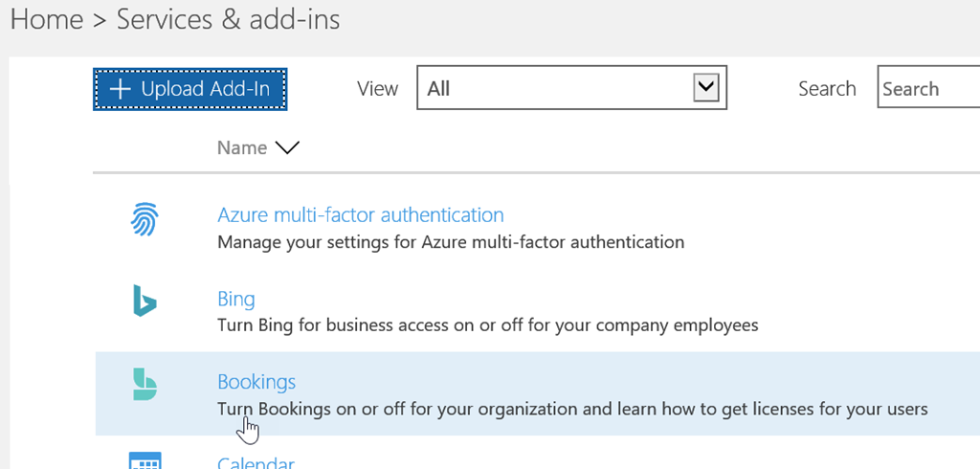Click into the Search input field
Screen dimensions: 980x469
click(x=926, y=89)
